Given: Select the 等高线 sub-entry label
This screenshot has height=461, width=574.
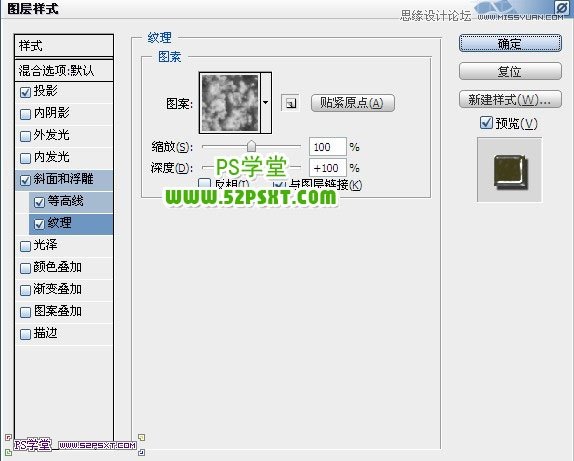Looking at the screenshot, I should (66, 201).
